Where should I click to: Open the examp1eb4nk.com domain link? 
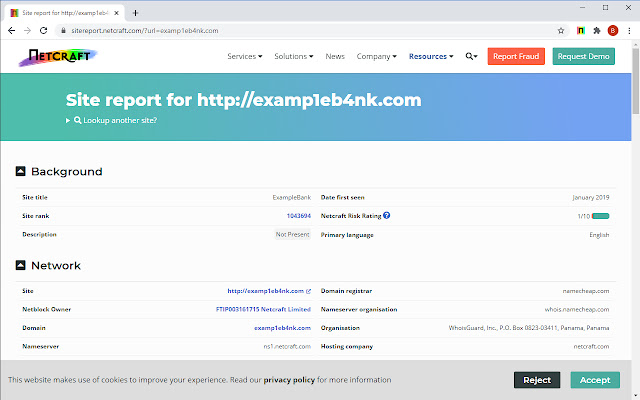coord(282,328)
